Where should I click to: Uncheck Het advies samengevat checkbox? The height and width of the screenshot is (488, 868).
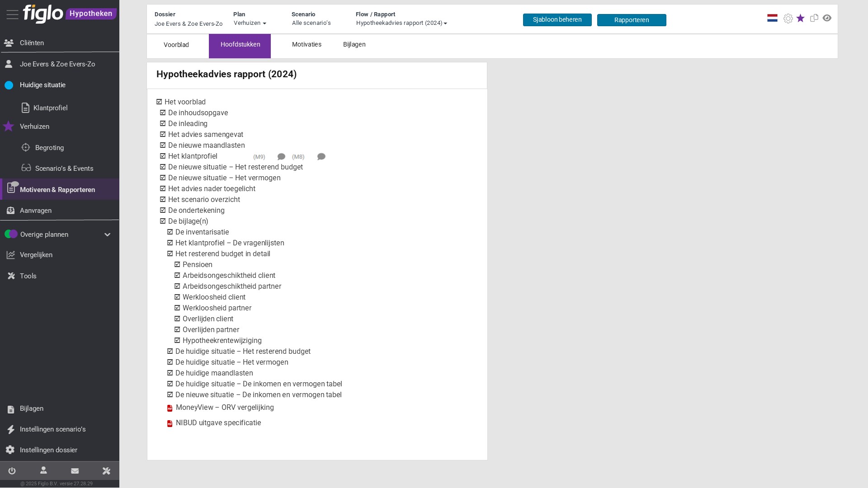(163, 134)
